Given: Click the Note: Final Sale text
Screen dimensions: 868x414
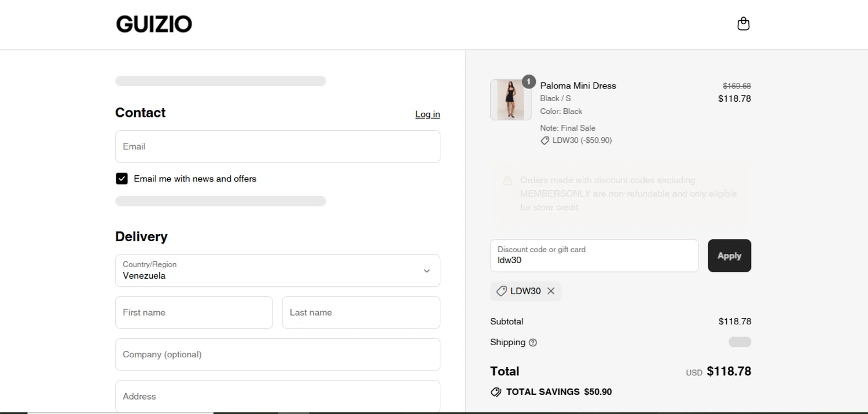Looking at the screenshot, I should click(568, 128).
